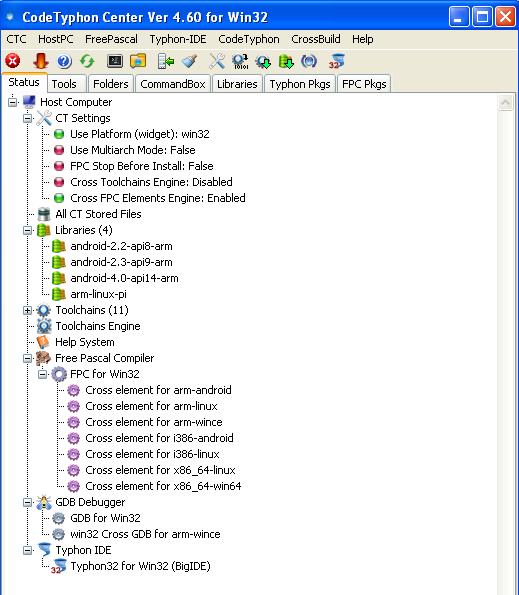Click the red stop icon in toolbar

[13, 61]
